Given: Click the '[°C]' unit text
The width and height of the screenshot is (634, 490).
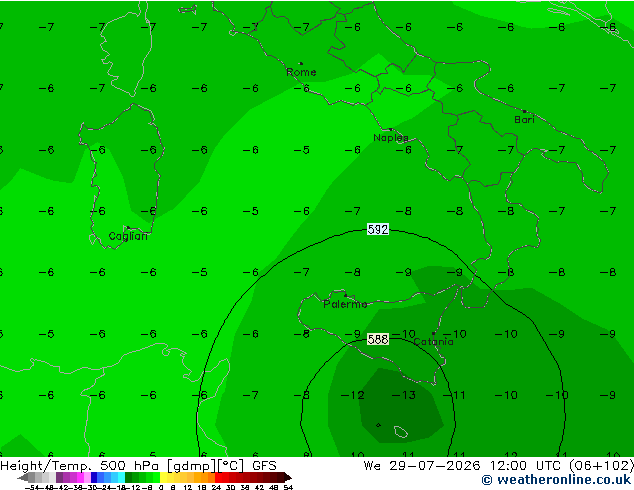Looking at the screenshot, I should [x=231, y=466].
